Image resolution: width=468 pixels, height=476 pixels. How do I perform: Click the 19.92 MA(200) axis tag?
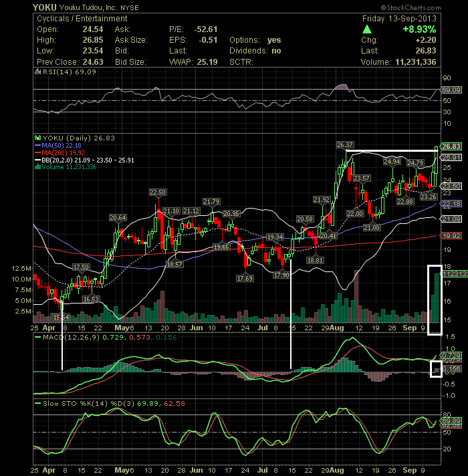coord(451,236)
